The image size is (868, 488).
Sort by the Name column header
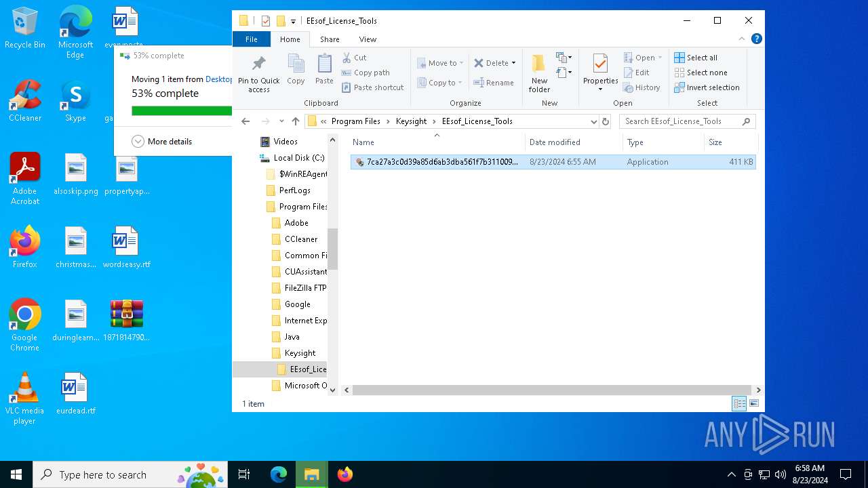coord(437,142)
